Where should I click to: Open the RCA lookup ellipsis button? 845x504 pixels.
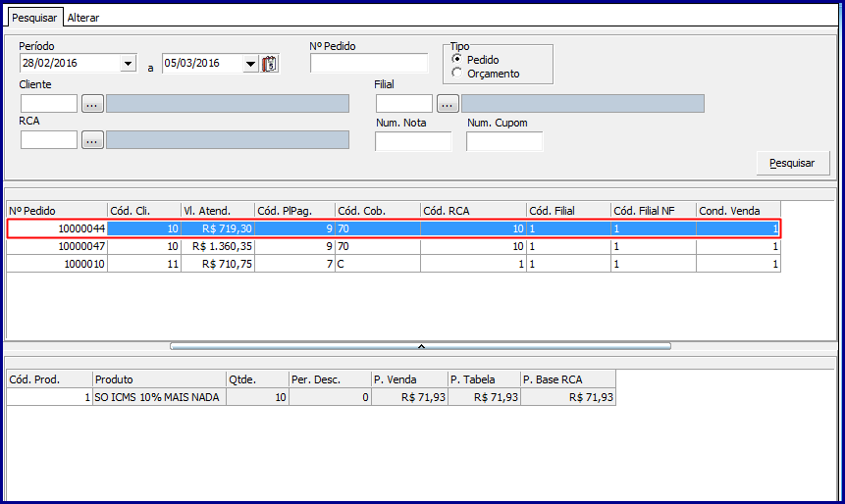coord(92,140)
